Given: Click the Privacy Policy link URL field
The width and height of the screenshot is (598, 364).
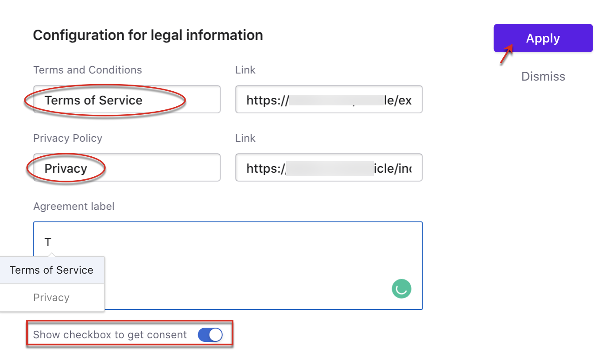Looking at the screenshot, I should pyautogui.click(x=329, y=167).
